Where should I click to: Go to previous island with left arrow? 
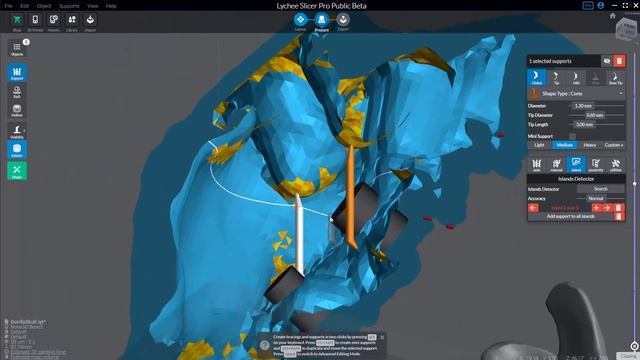533,208
